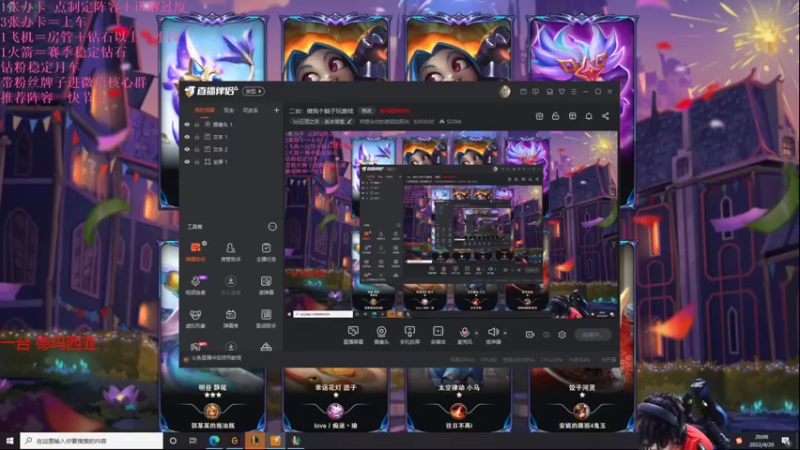800x450 pixels.
Task: Open the message bubble icon in title bar
Action: pos(535,91)
